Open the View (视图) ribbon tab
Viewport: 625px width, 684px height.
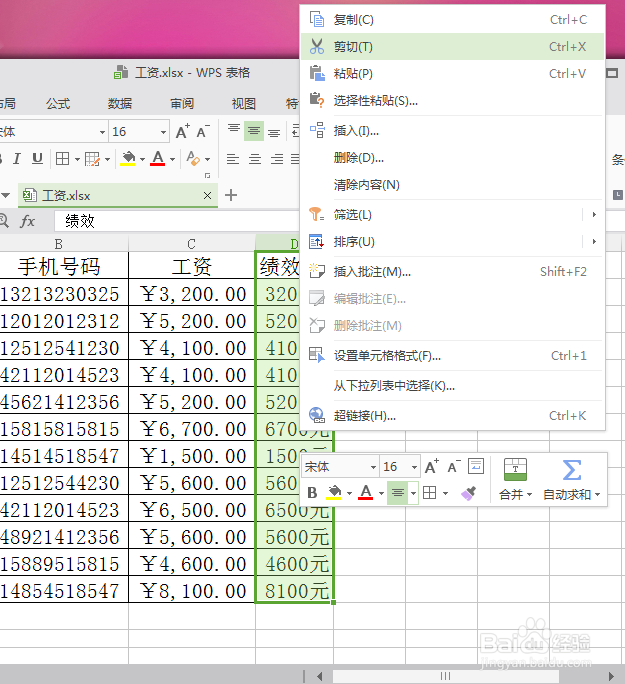click(x=243, y=103)
